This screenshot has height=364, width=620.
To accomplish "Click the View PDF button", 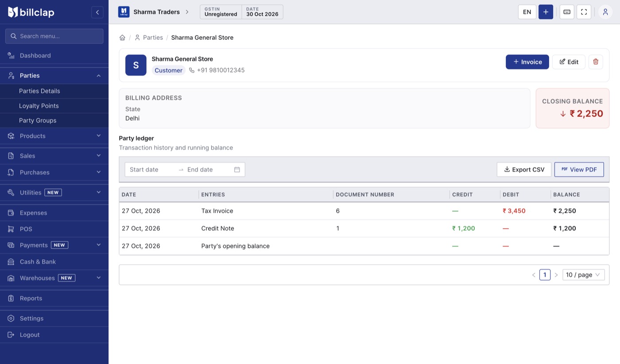I will (x=579, y=169).
